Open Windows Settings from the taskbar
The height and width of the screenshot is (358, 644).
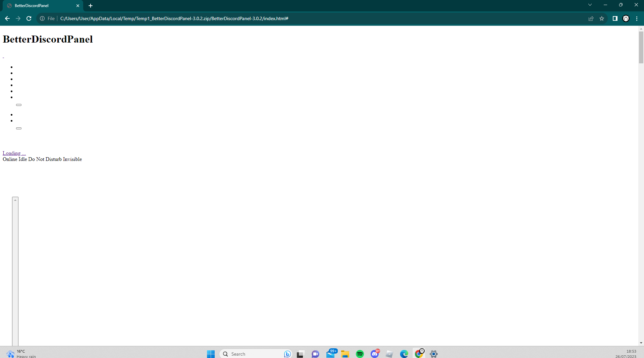[x=433, y=354]
